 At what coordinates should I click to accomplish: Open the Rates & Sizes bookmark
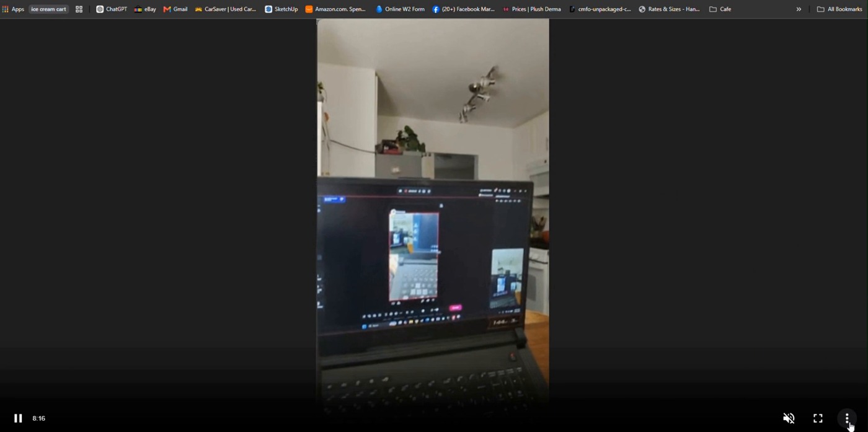coord(669,9)
